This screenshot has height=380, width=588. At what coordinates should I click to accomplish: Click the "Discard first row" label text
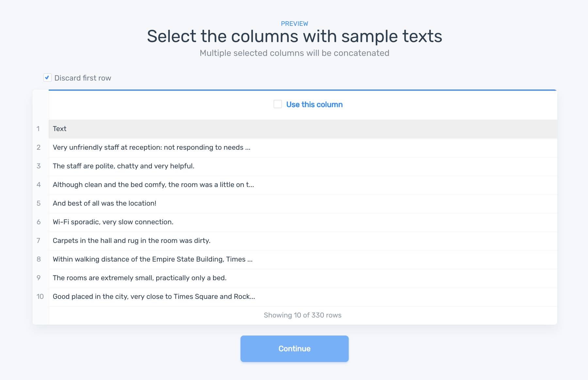click(83, 78)
